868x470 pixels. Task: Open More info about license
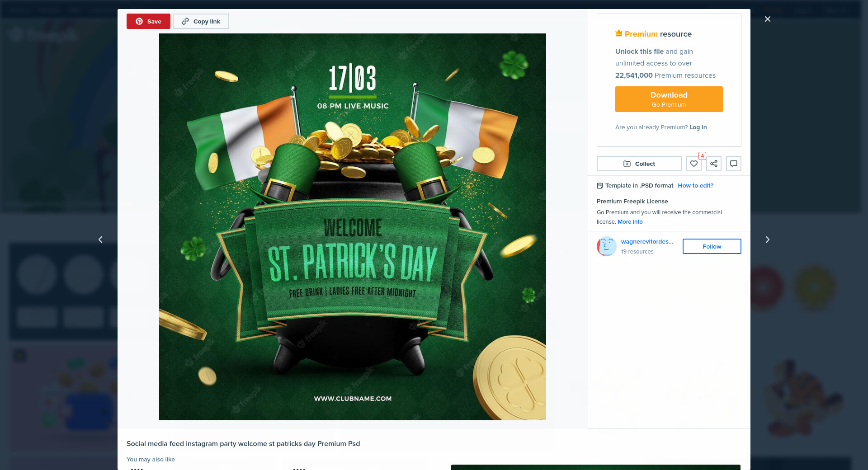pos(630,222)
